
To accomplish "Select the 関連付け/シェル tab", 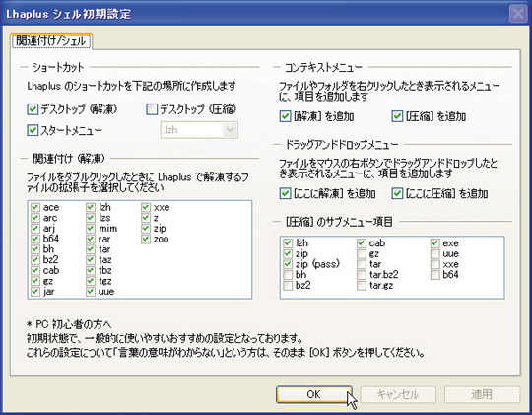I will (51, 41).
